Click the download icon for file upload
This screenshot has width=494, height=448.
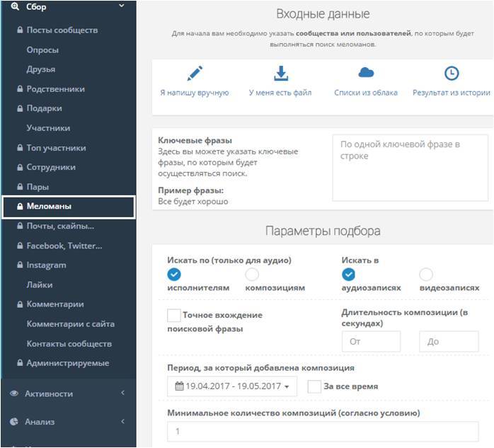point(280,74)
